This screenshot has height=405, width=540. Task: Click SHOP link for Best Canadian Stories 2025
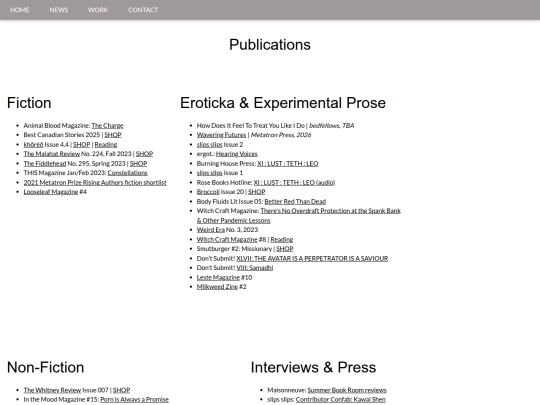pyautogui.click(x=113, y=135)
